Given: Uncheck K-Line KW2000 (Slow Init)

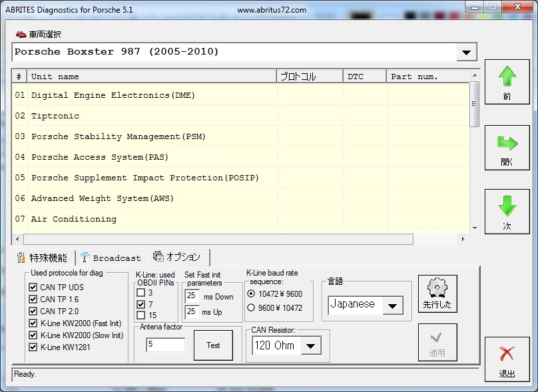Looking at the screenshot, I should coord(33,335).
